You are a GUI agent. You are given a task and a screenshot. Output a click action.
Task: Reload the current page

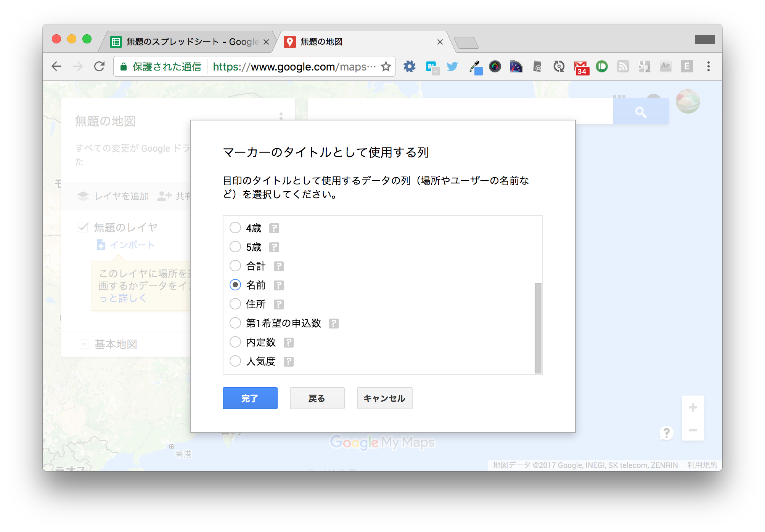coord(100,67)
